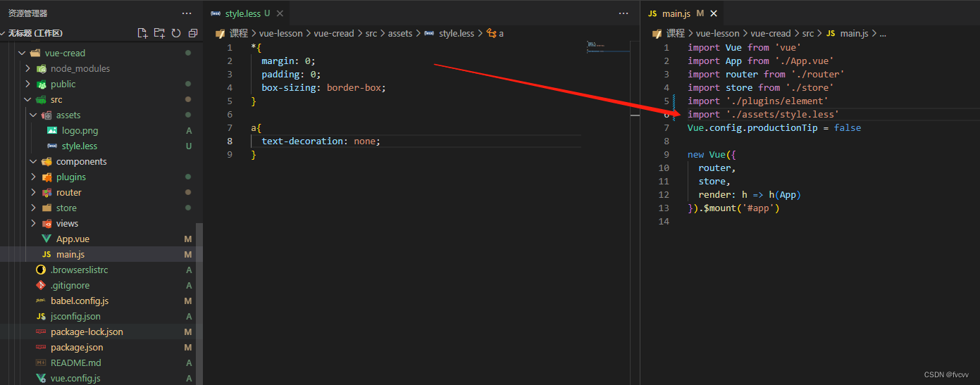Click the markdown icon beside README.md

coord(41,362)
